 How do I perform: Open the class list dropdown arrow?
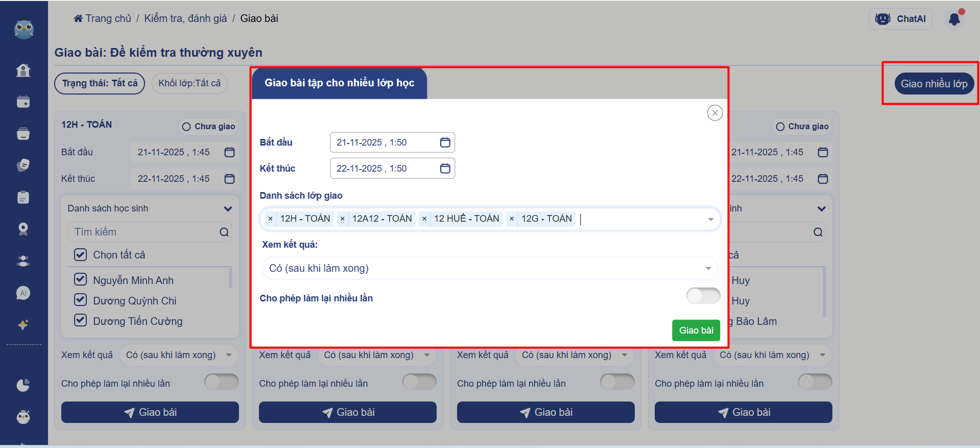[x=710, y=219]
